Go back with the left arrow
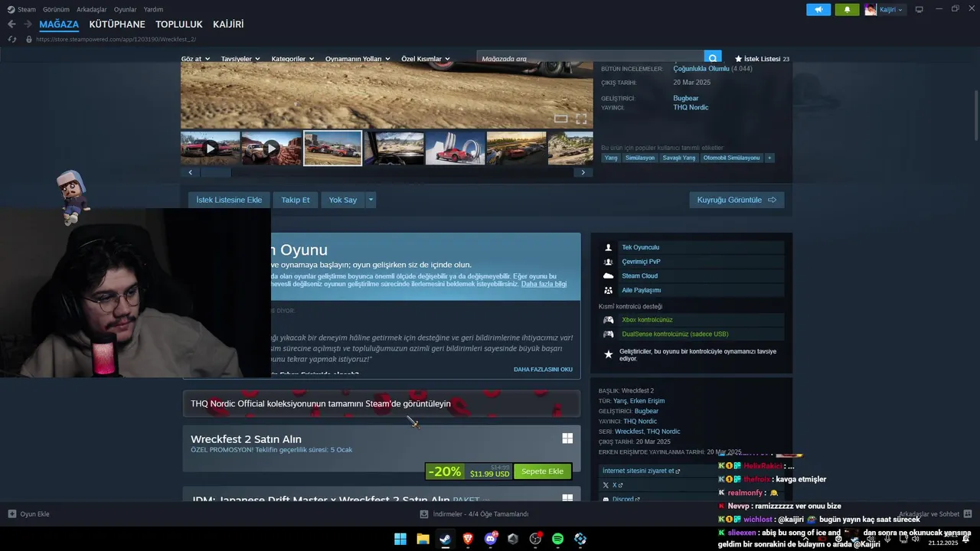 [x=11, y=24]
